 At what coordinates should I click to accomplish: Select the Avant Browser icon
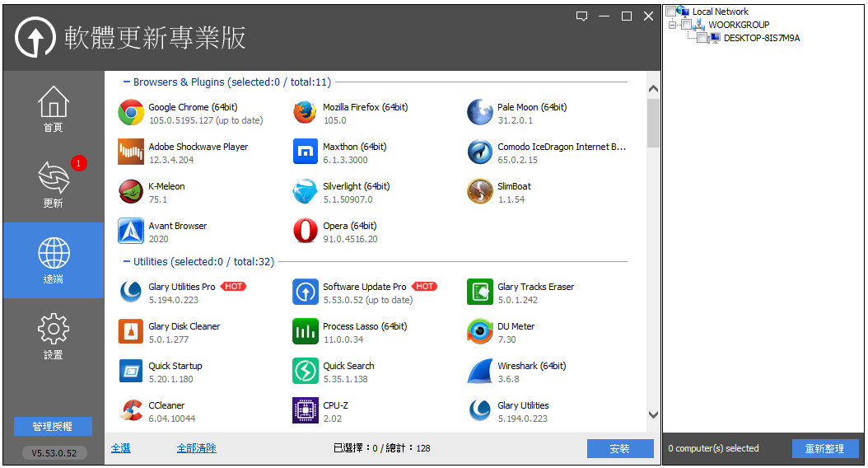(x=131, y=232)
